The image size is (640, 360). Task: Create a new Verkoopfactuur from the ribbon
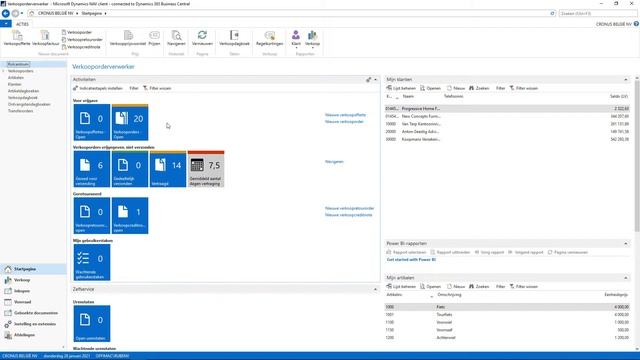point(45,38)
